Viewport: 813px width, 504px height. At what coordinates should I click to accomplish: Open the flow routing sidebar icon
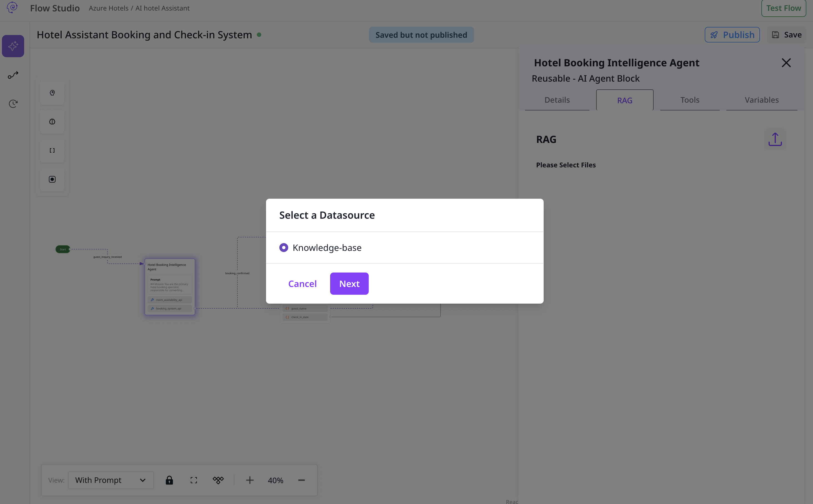coord(13,75)
